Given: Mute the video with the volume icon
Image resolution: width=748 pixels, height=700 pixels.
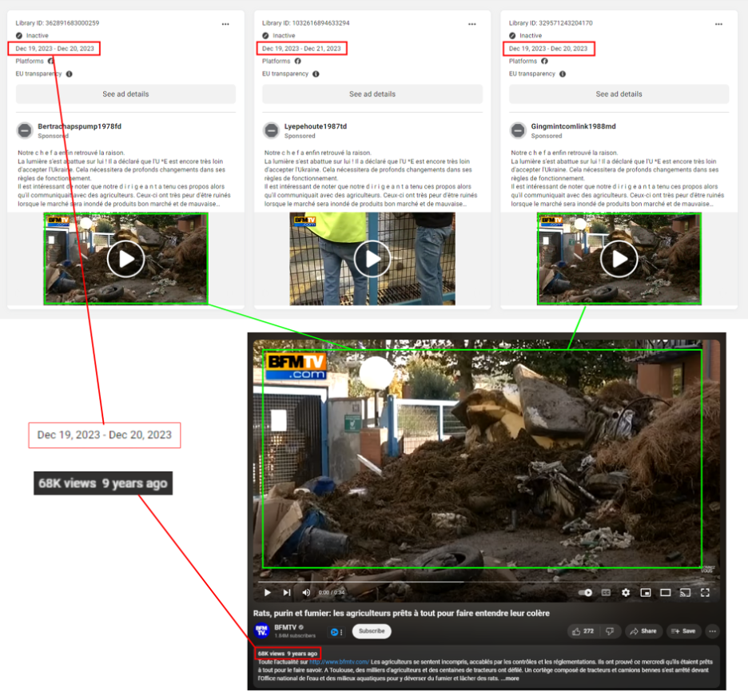Looking at the screenshot, I should point(304,593).
